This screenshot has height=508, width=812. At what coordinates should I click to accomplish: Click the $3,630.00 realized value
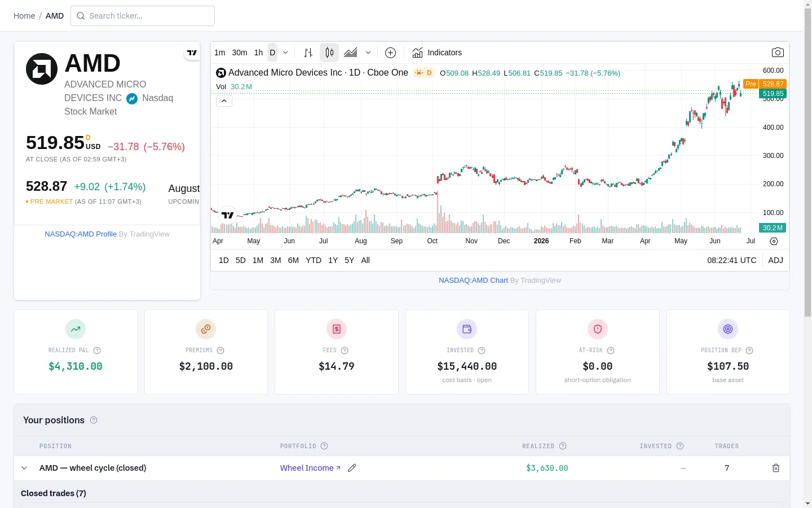(x=547, y=468)
